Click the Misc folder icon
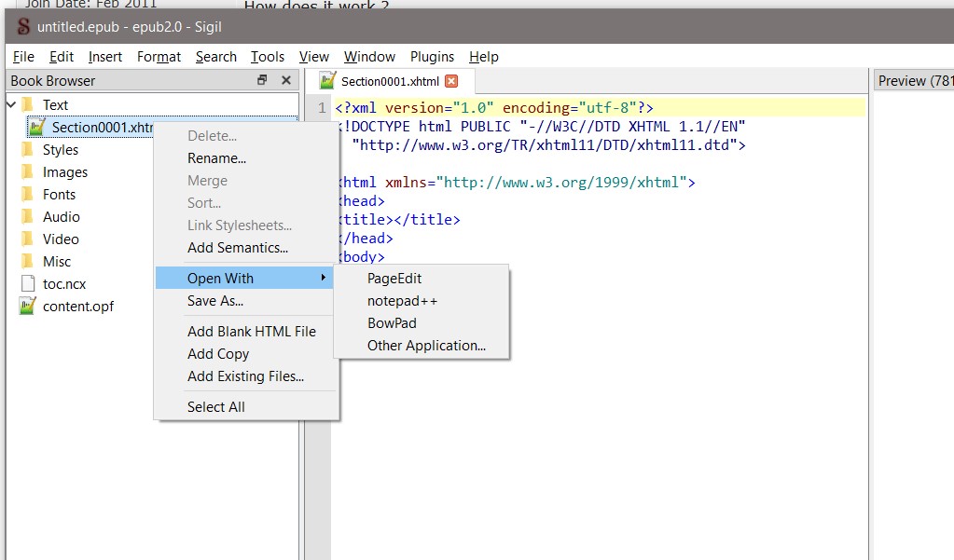This screenshot has width=954, height=560. pyautogui.click(x=27, y=262)
